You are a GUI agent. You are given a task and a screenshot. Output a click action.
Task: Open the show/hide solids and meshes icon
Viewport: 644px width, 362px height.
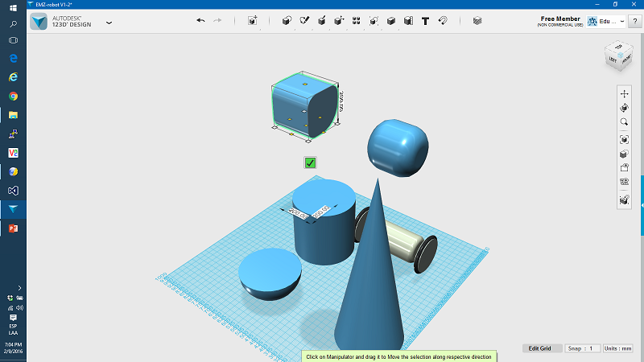625,182
